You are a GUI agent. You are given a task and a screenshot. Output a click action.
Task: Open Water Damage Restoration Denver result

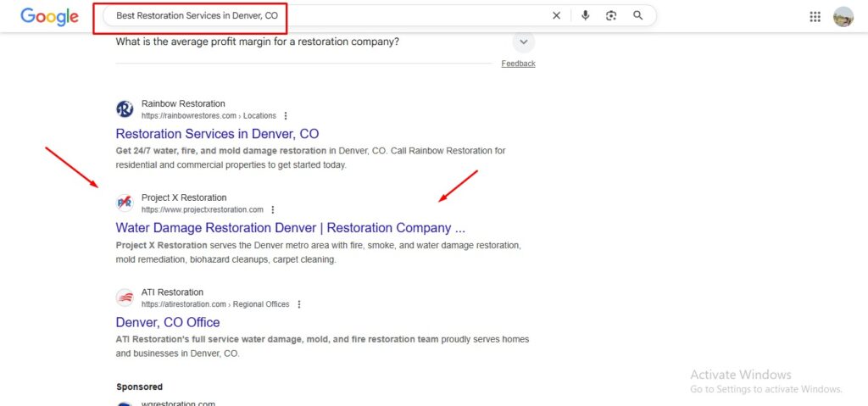click(291, 228)
